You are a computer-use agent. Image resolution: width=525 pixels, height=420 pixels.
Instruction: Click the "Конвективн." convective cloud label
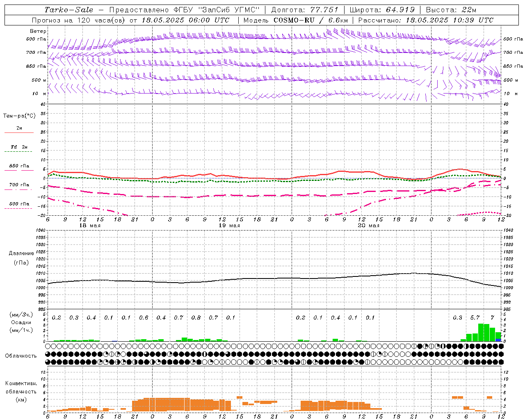click(x=21, y=383)
